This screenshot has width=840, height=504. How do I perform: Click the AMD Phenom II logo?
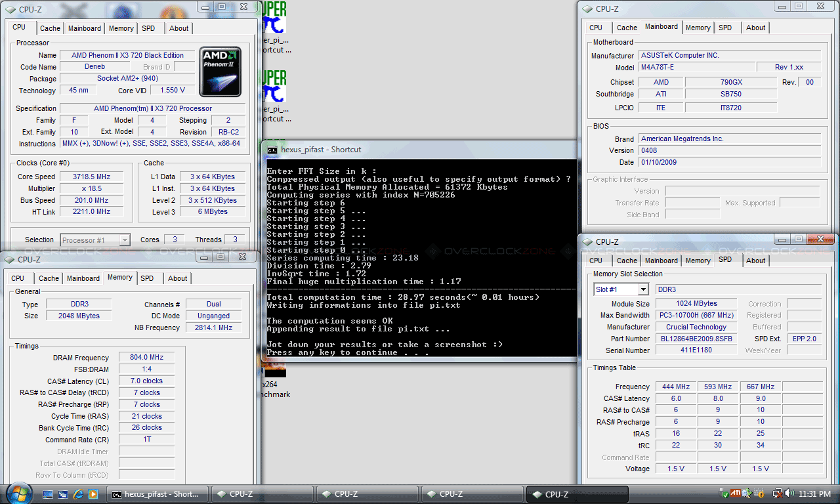click(220, 72)
